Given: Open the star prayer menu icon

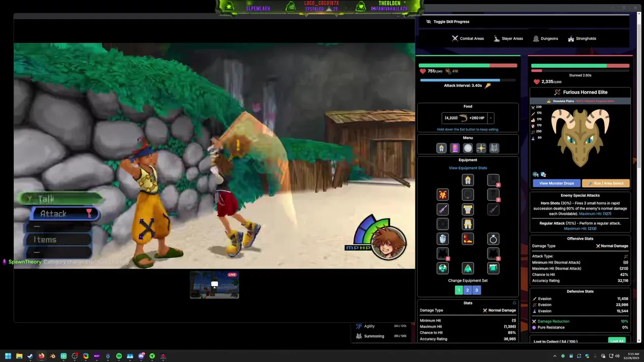Looking at the screenshot, I should [x=481, y=148].
